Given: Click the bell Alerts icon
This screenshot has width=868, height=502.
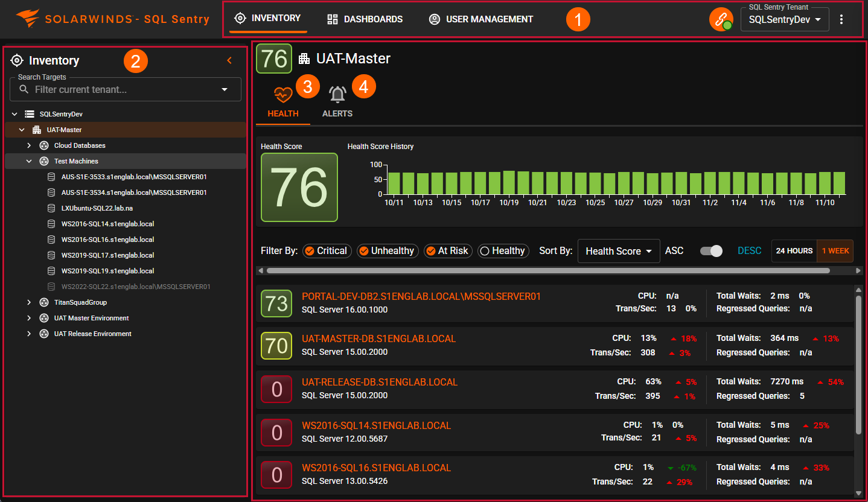Looking at the screenshot, I should tap(337, 95).
